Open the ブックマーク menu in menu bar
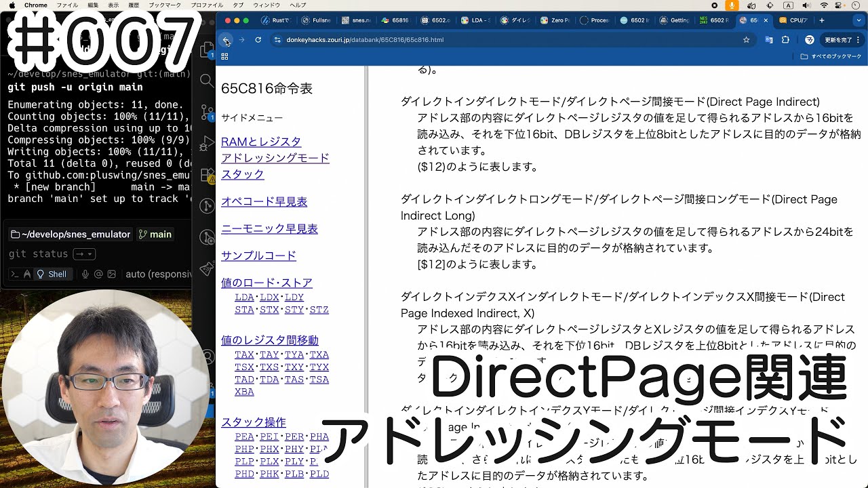The width and height of the screenshot is (868, 488). pyautogui.click(x=164, y=5)
